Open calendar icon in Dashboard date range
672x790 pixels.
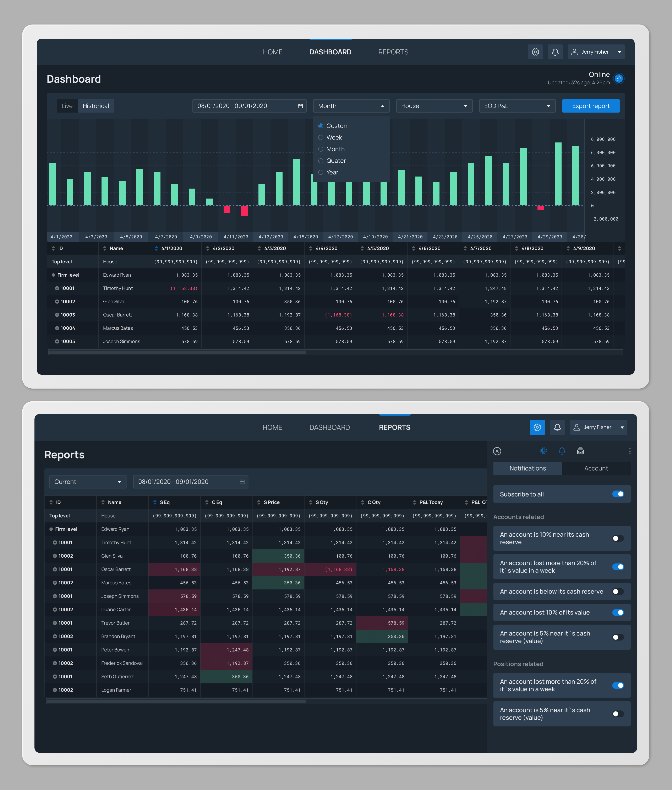pyautogui.click(x=300, y=106)
